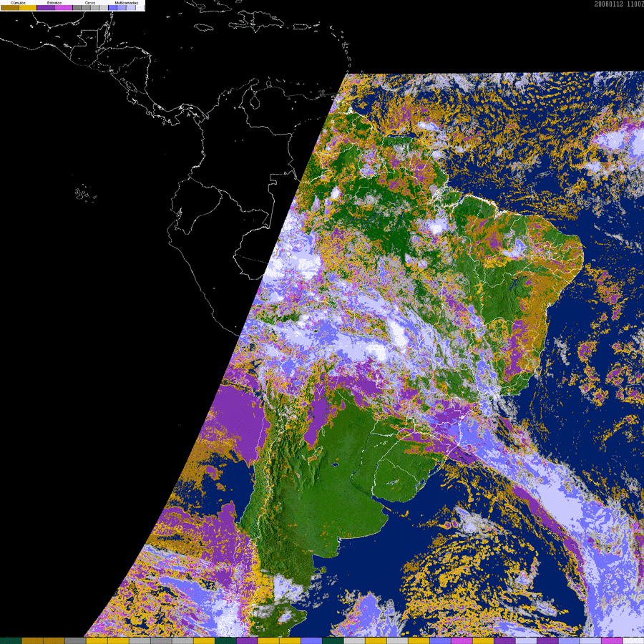
Task: Click the lightest gray Cirros legend swatch
Action: click(x=104, y=7)
